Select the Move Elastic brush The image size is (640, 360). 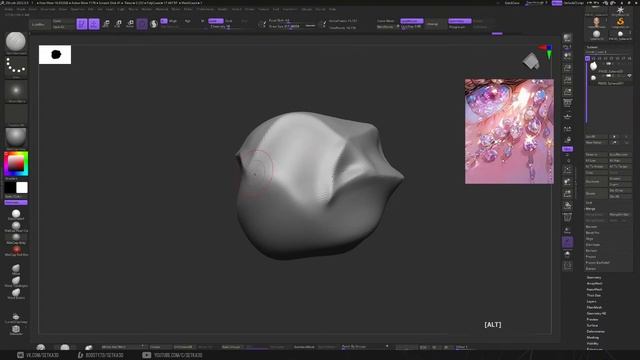pyautogui.click(x=16, y=292)
